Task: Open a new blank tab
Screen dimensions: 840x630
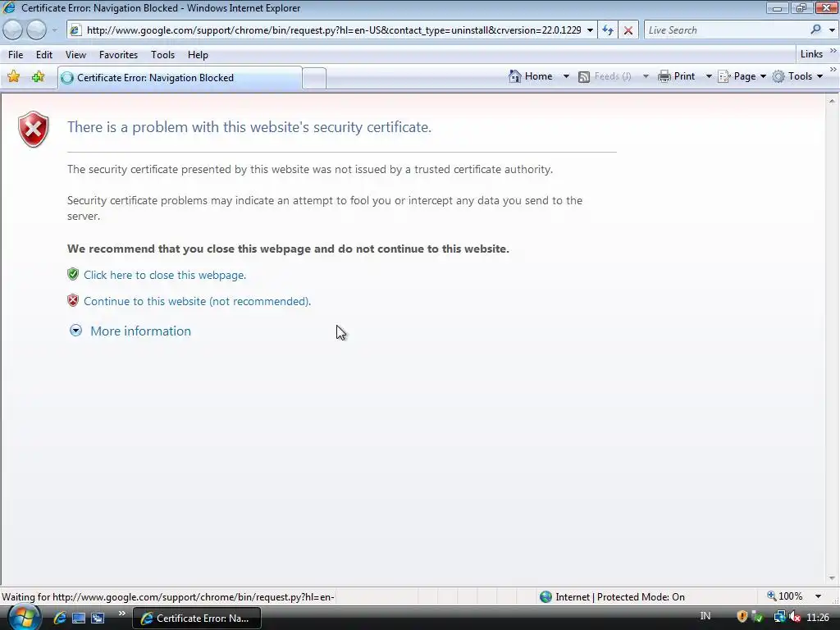Action: 314,78
